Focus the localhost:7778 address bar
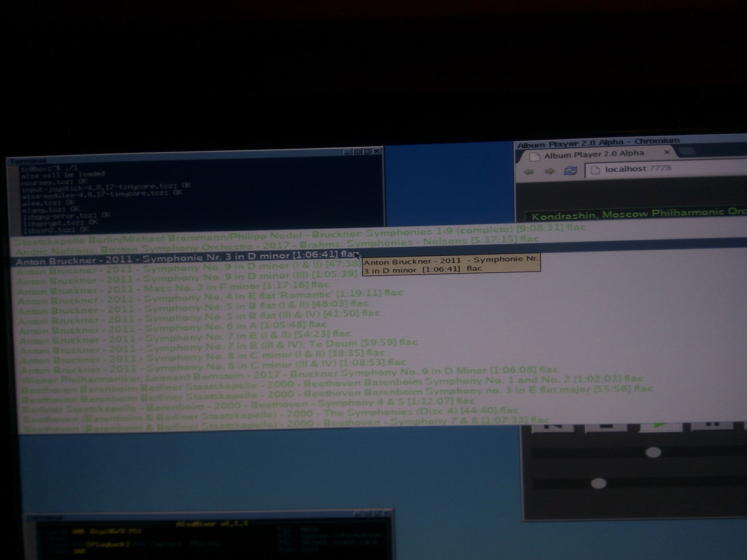This screenshot has width=747, height=560. [x=666, y=169]
